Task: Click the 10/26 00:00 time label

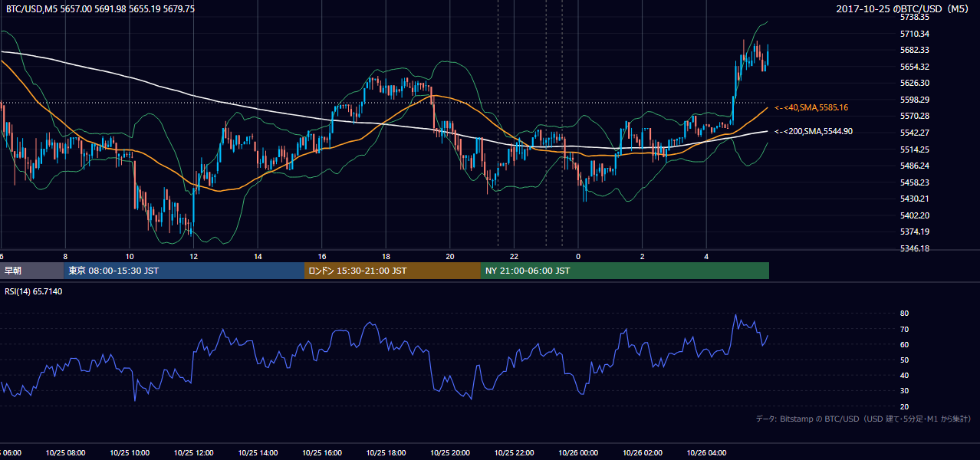Action: [577, 453]
